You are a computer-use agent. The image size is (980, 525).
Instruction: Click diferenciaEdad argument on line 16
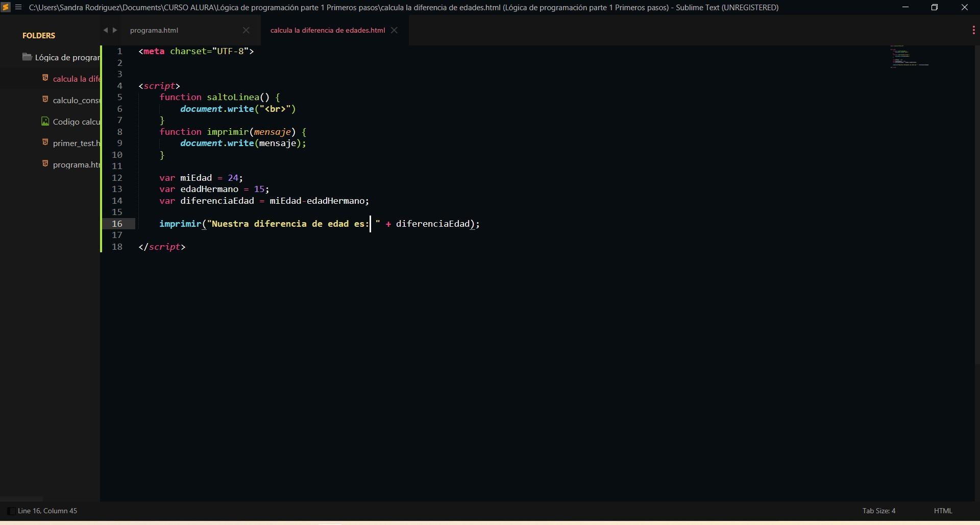(x=433, y=224)
